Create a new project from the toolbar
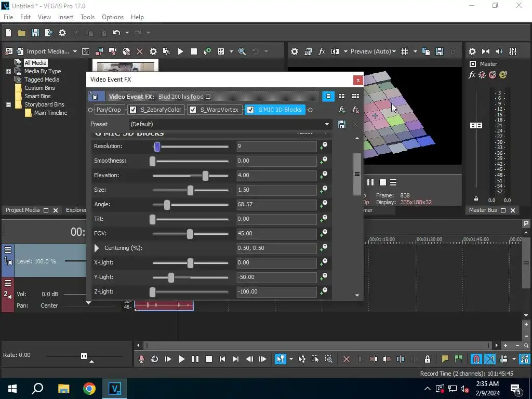Image resolution: width=532 pixels, height=399 pixels. click(8, 33)
